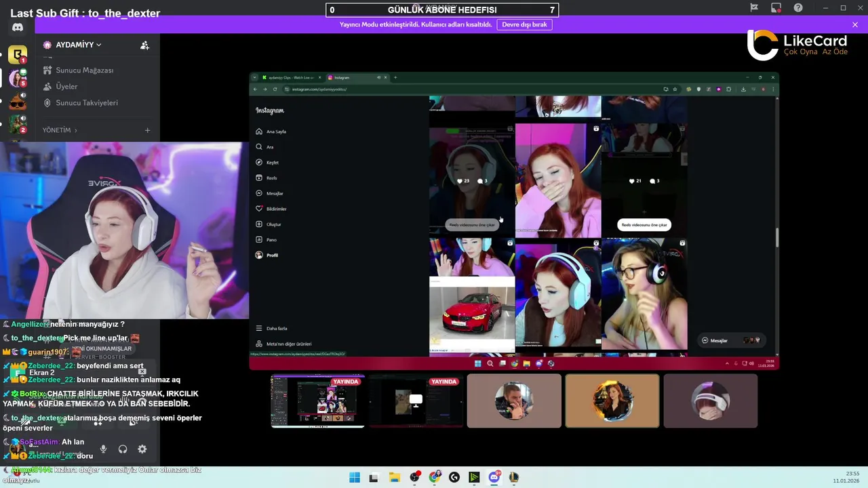Click browser back arrow in shared stream
The image size is (868, 488).
[256, 89]
